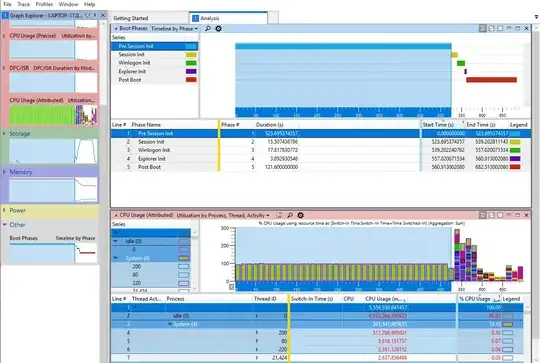Select table-only layout in Boot Phases panel
Screen dimensions: 540x363
coord(500,29)
